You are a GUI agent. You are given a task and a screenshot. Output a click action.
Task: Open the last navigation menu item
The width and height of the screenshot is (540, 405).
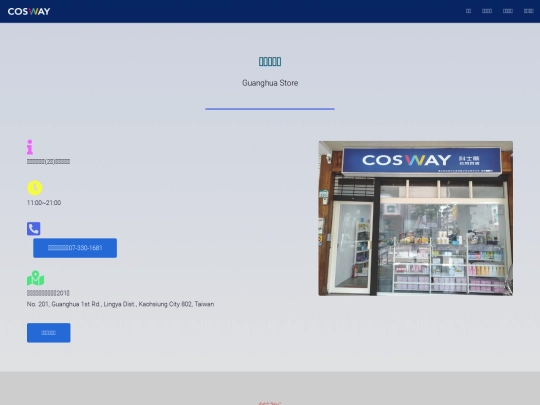[529, 11]
